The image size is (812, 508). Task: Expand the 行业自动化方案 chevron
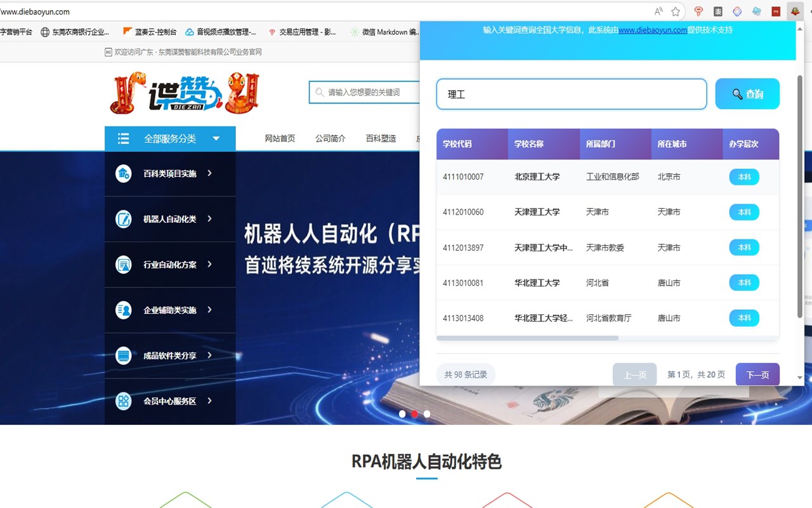pyautogui.click(x=210, y=265)
